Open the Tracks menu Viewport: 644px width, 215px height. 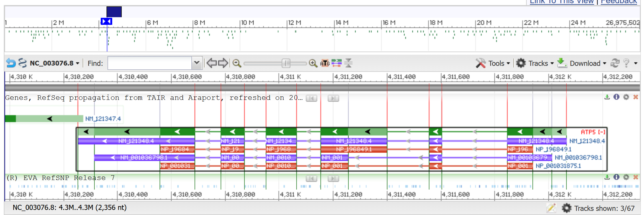[535, 63]
